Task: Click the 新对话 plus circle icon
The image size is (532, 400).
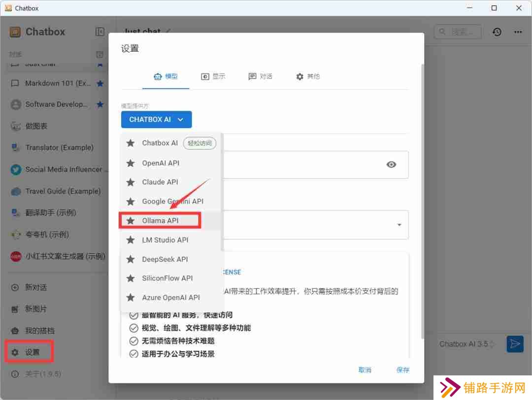Action: (x=15, y=287)
